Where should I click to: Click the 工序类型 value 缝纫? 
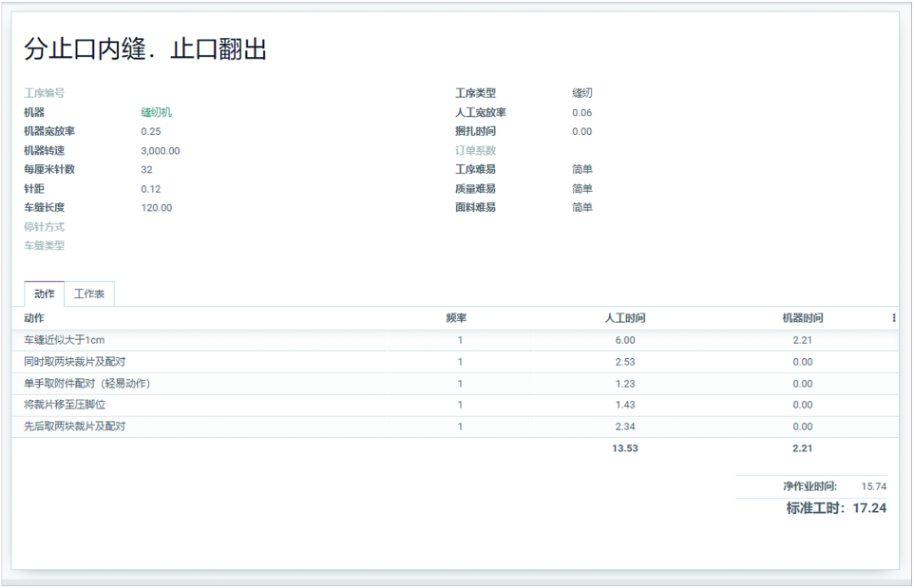(x=582, y=93)
